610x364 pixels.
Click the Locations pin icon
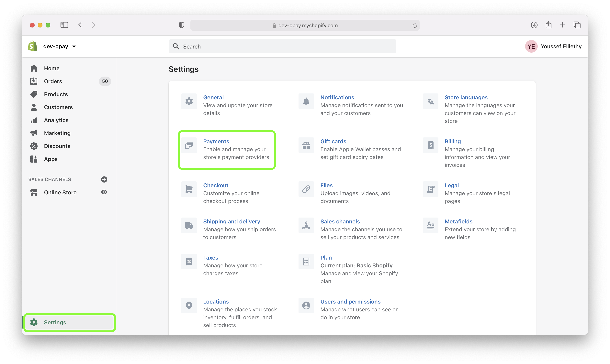tap(189, 305)
